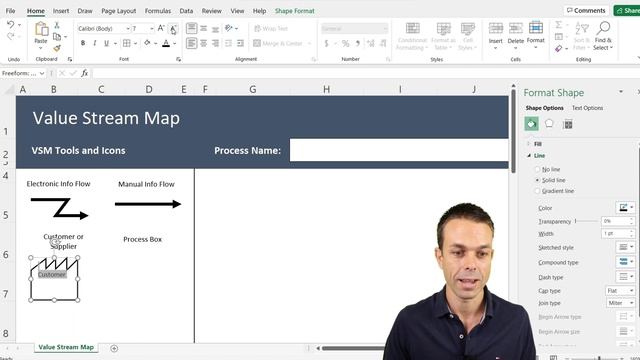Select the Solid line radio option

point(537,180)
